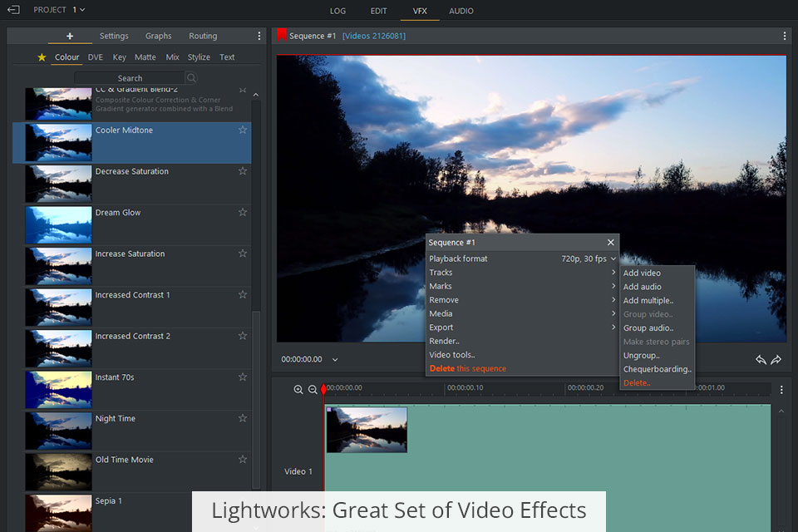Click Delete this sequence
The height and width of the screenshot is (532, 798).
coord(468,368)
